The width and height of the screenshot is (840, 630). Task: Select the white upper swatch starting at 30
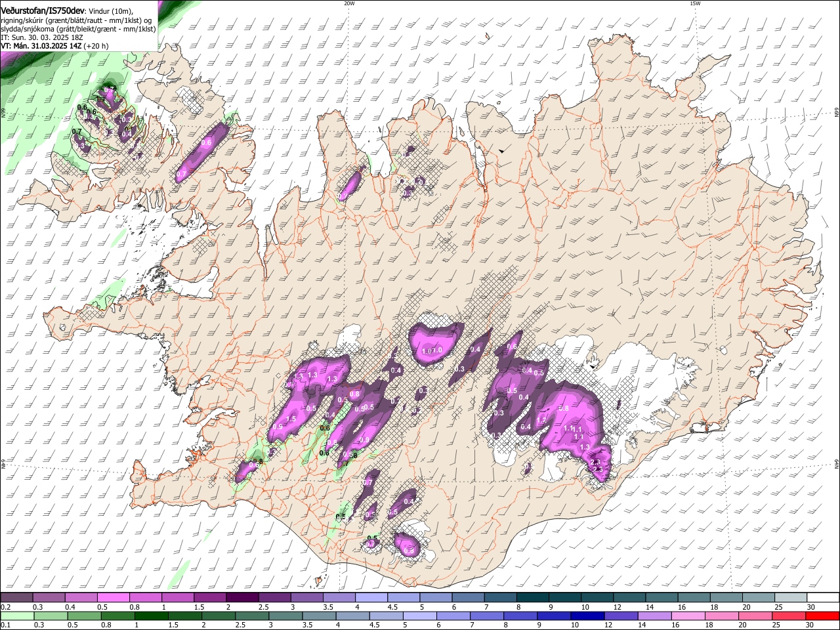coord(823,598)
